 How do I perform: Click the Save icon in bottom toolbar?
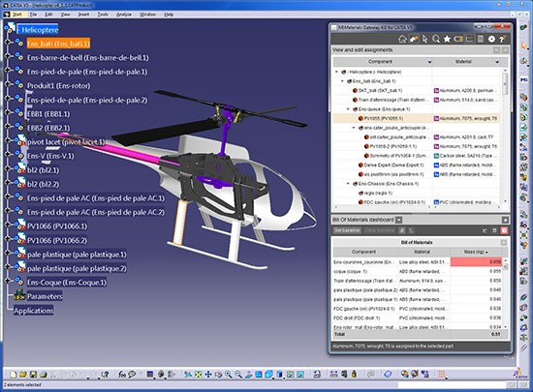[33, 375]
